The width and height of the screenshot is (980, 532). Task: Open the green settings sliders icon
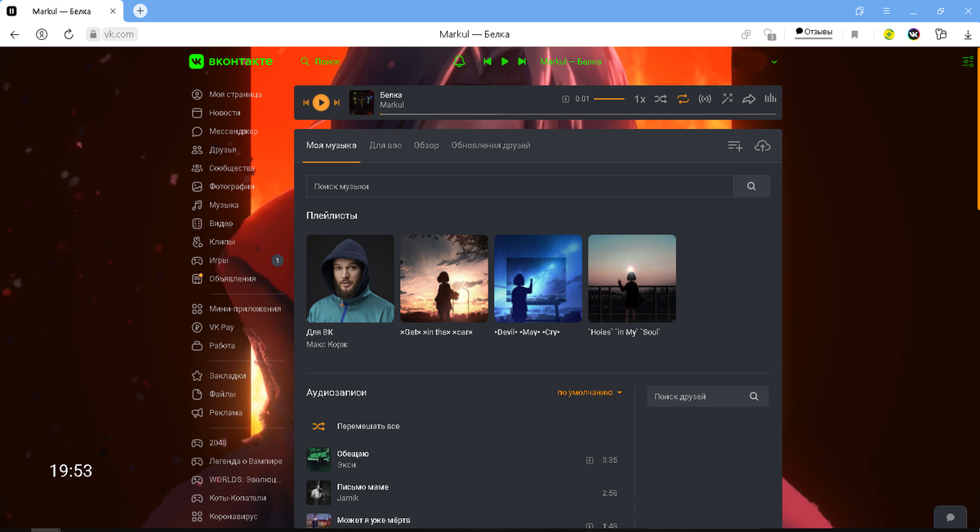pos(968,61)
